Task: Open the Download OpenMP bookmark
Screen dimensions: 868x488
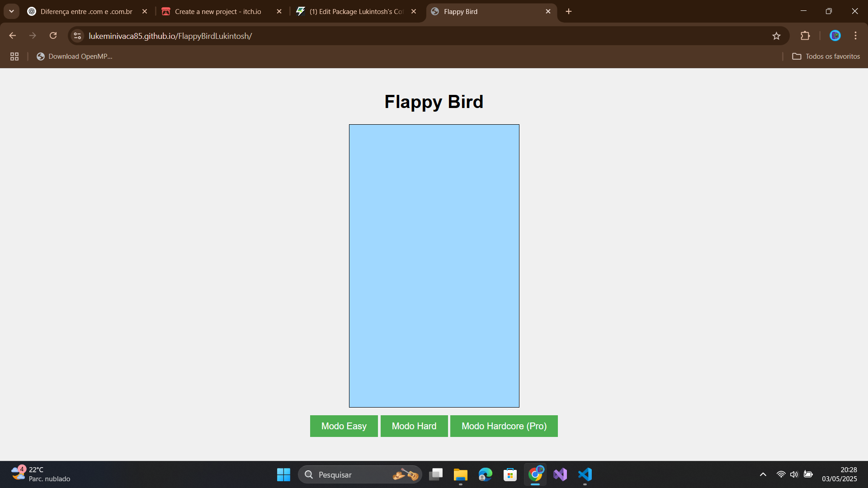Action: 75,56
